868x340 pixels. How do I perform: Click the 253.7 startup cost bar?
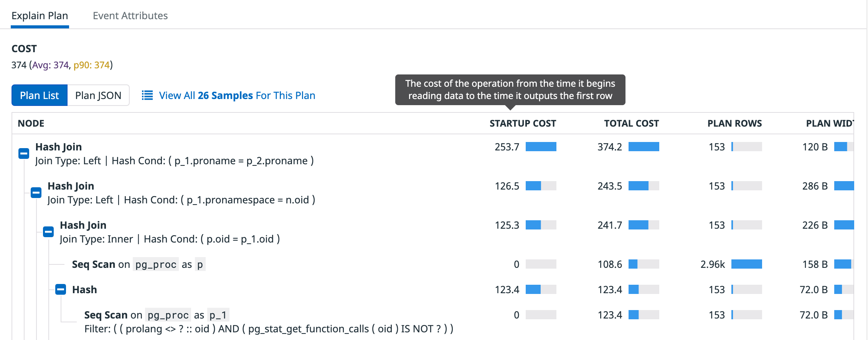(x=541, y=147)
